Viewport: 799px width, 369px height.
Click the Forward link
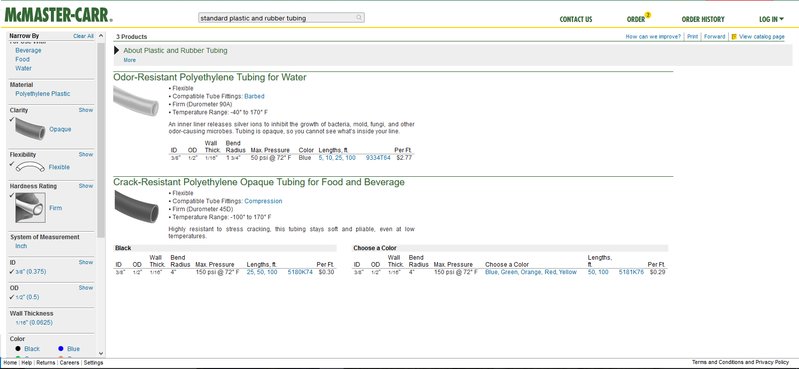click(714, 37)
